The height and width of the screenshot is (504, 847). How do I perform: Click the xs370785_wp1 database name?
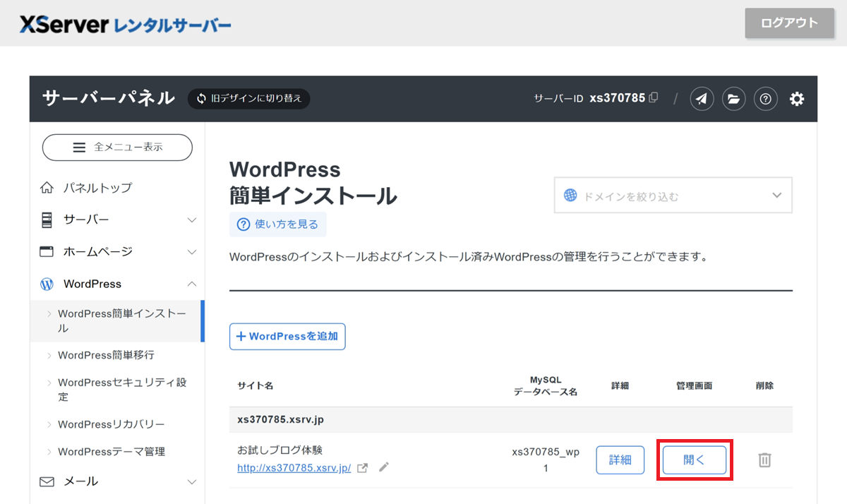546,460
